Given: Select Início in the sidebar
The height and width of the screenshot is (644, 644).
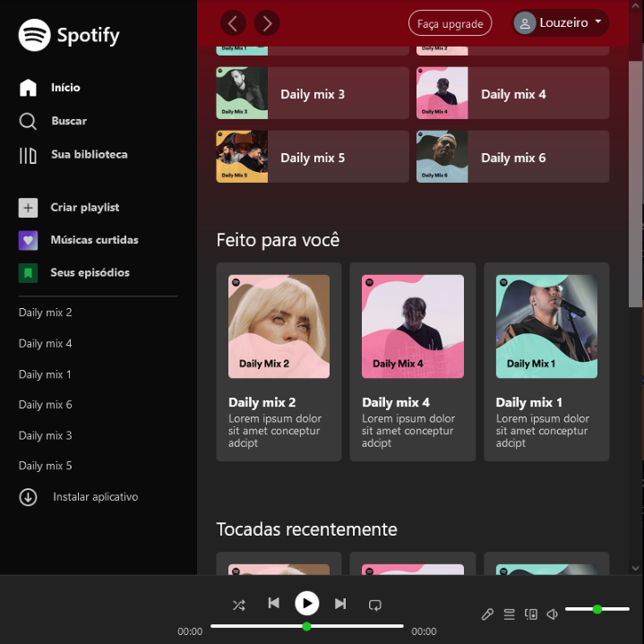Looking at the screenshot, I should (x=65, y=88).
